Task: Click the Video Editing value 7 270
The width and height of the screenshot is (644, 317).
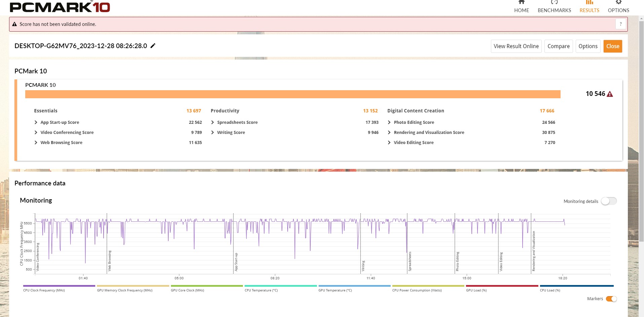Action: tap(550, 143)
